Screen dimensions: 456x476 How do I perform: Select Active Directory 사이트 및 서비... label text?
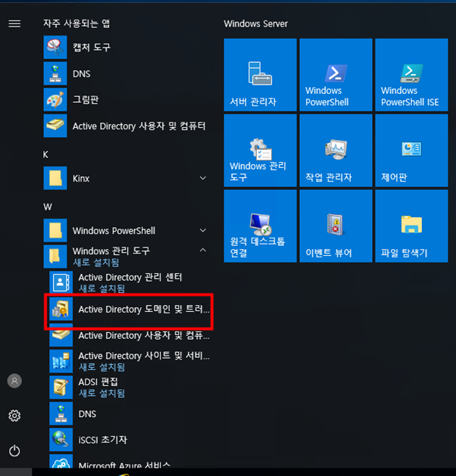(x=144, y=356)
